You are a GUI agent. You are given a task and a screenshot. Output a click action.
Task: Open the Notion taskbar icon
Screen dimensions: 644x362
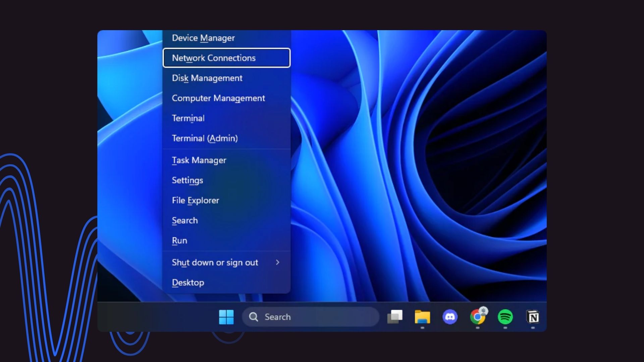[533, 317]
